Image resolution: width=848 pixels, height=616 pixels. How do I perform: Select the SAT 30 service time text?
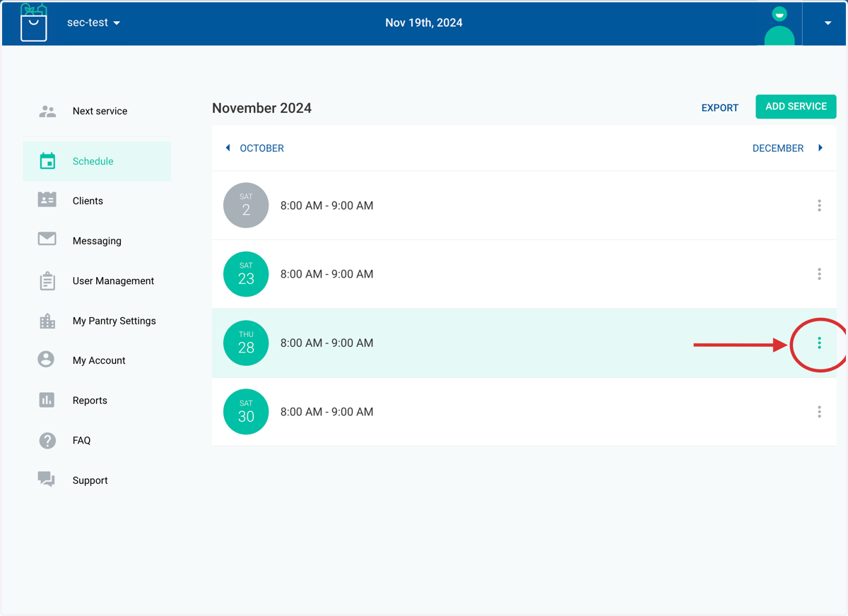(x=326, y=412)
